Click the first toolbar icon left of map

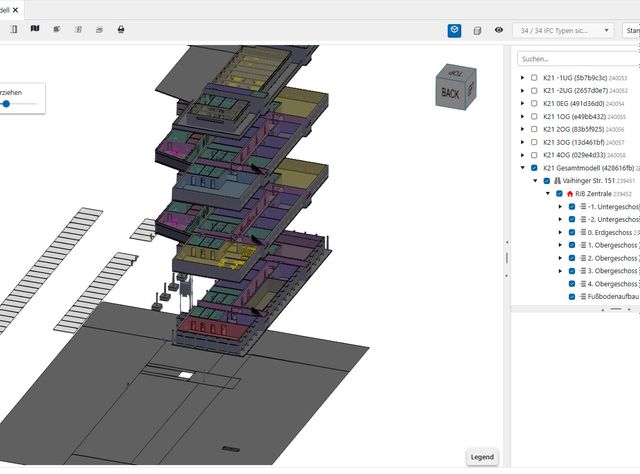(x=14, y=29)
